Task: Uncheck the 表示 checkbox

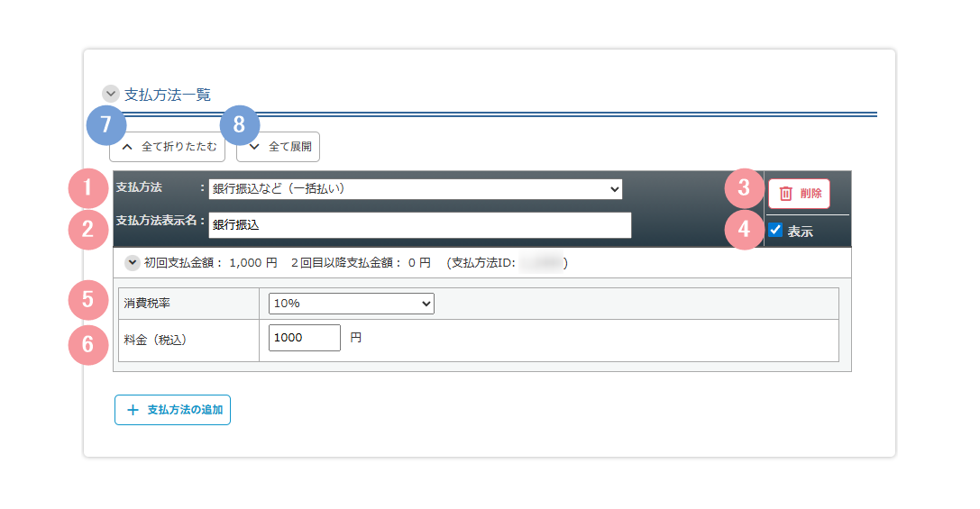Action: (775, 231)
